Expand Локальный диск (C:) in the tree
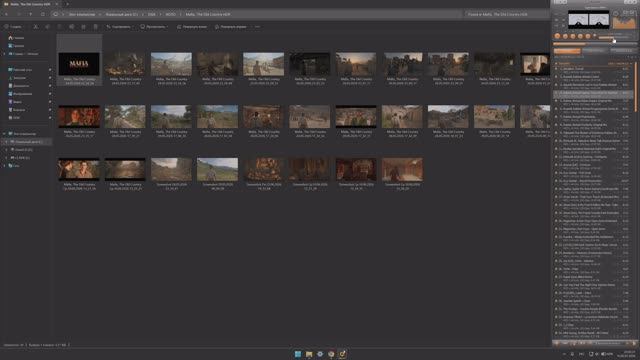 pyautogui.click(x=7, y=142)
